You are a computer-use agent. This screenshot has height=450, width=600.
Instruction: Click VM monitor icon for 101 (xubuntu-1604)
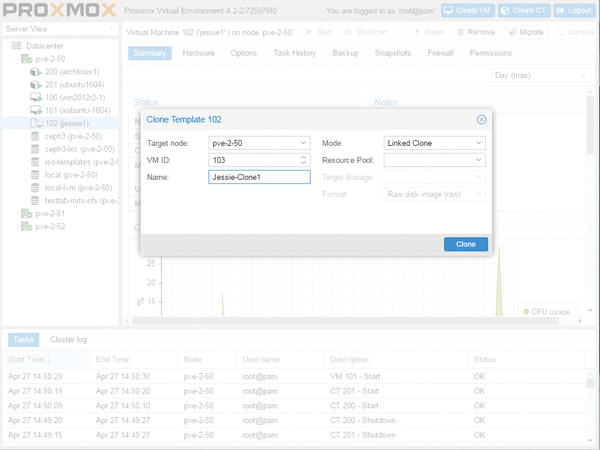36,110
